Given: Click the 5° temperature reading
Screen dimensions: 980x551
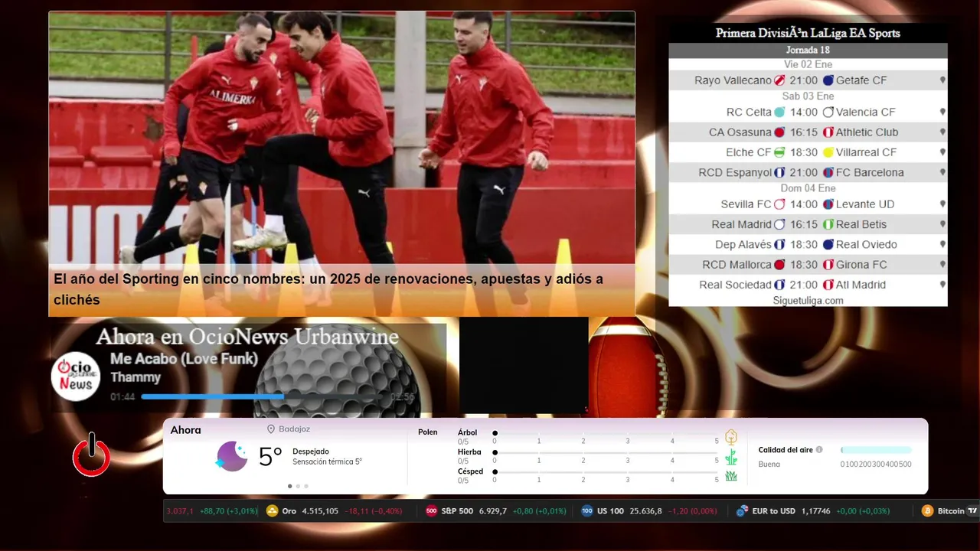Looking at the screenshot, I should coord(270,457).
